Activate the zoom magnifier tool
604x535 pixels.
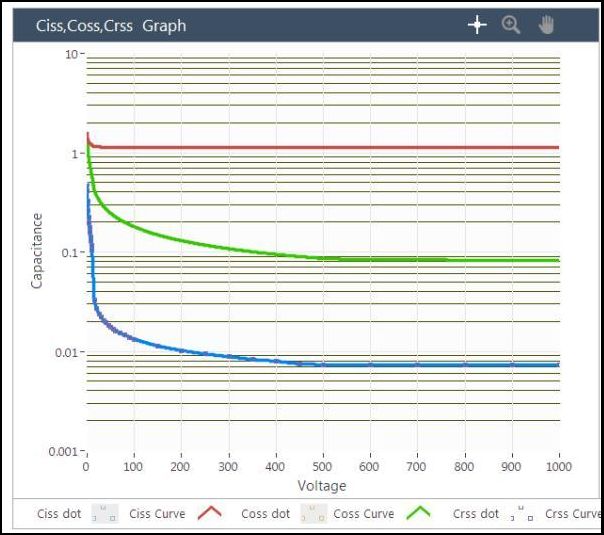(x=511, y=25)
